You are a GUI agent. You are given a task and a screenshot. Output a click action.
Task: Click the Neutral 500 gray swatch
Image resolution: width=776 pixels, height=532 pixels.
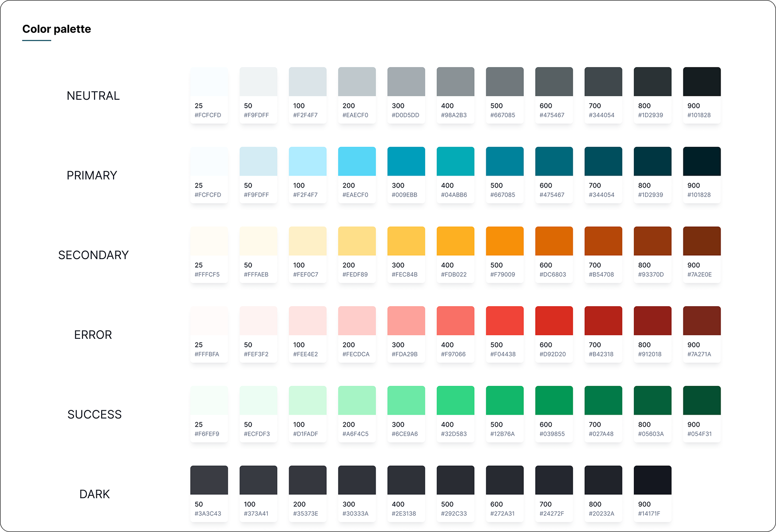click(x=504, y=82)
